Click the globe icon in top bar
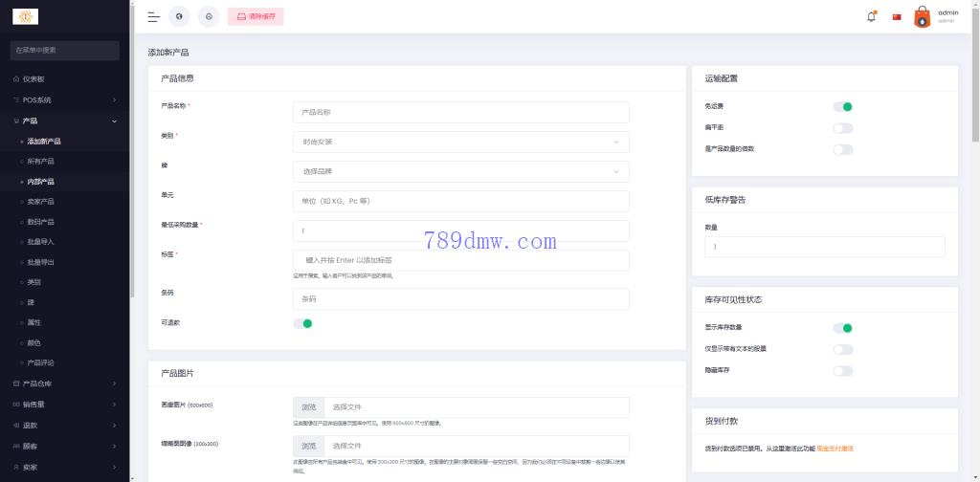The image size is (980, 482). click(179, 16)
